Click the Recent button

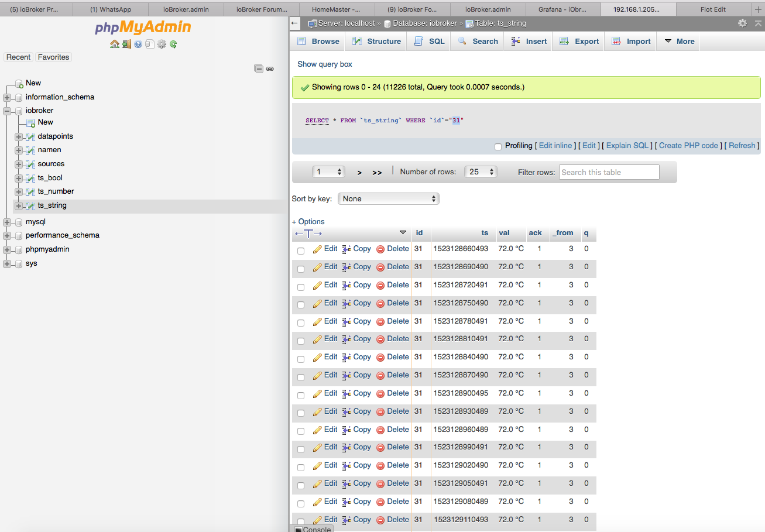tap(18, 57)
